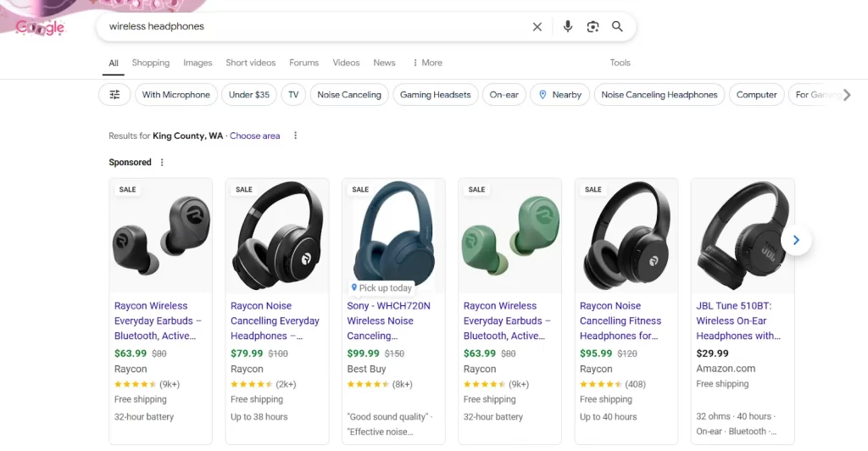Click the Amazon.com seller name
The image size is (868, 451).
pos(726,369)
